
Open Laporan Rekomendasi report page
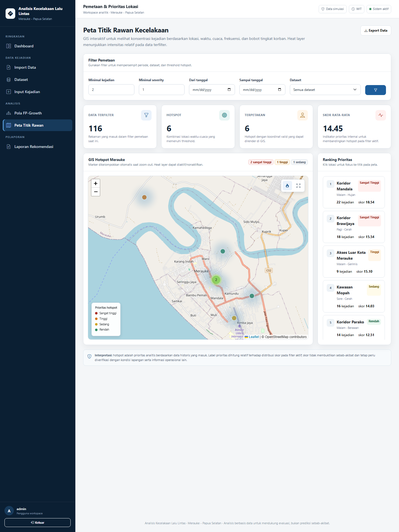tap(37, 147)
